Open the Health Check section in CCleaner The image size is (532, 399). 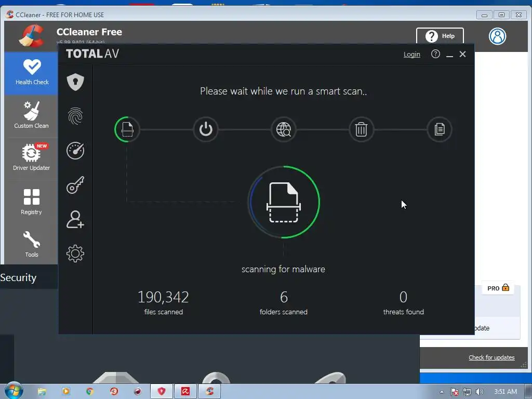pyautogui.click(x=32, y=73)
